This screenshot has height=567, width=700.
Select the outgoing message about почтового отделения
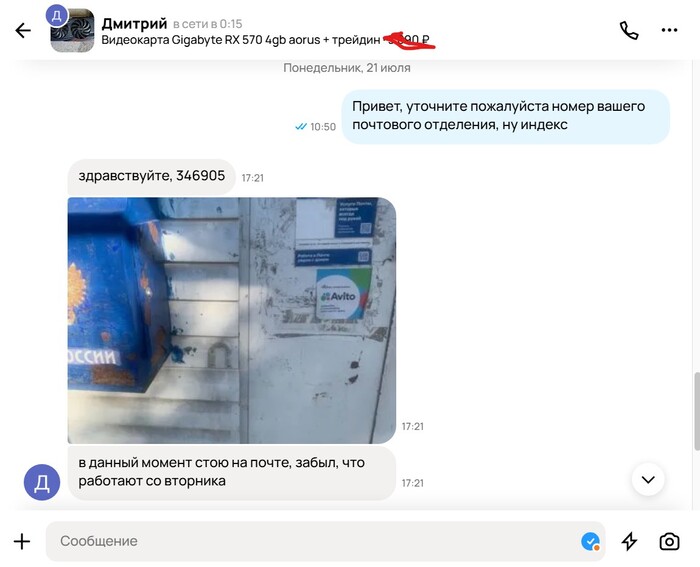point(505,116)
